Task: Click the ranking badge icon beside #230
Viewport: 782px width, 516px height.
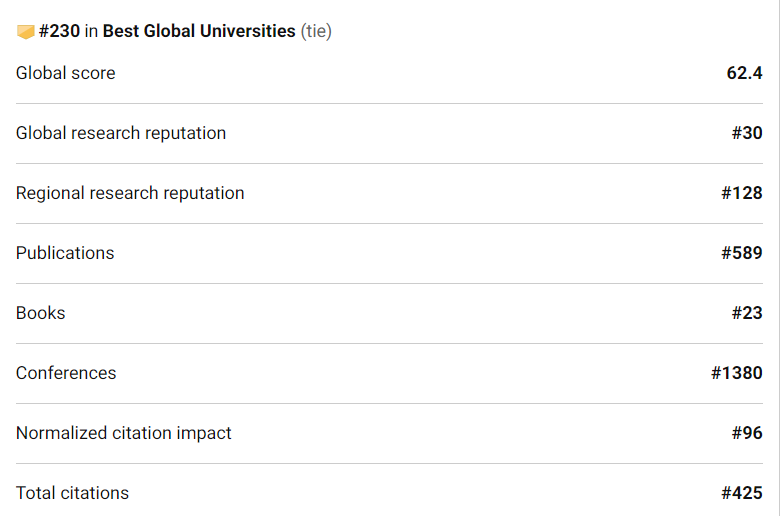Action: (26, 32)
